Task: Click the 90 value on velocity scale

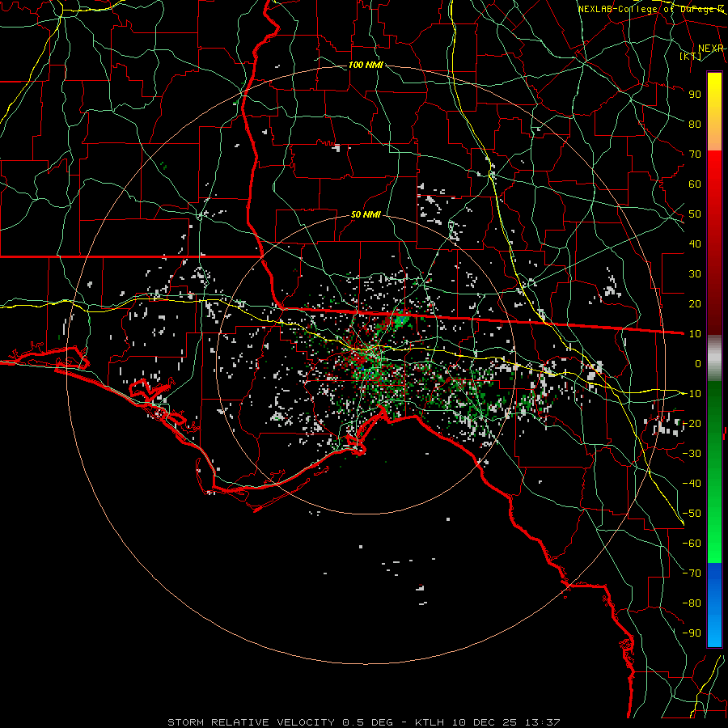Action: 695,95
